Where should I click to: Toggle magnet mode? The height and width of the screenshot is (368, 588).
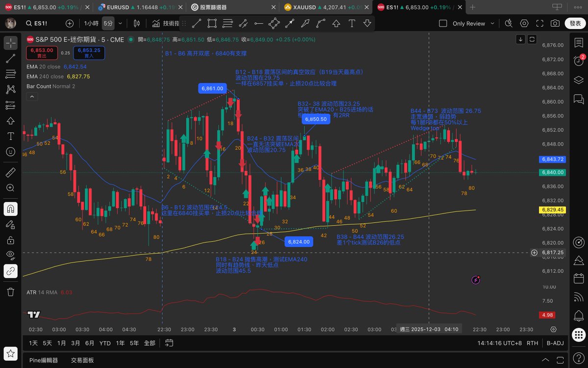coord(10,209)
